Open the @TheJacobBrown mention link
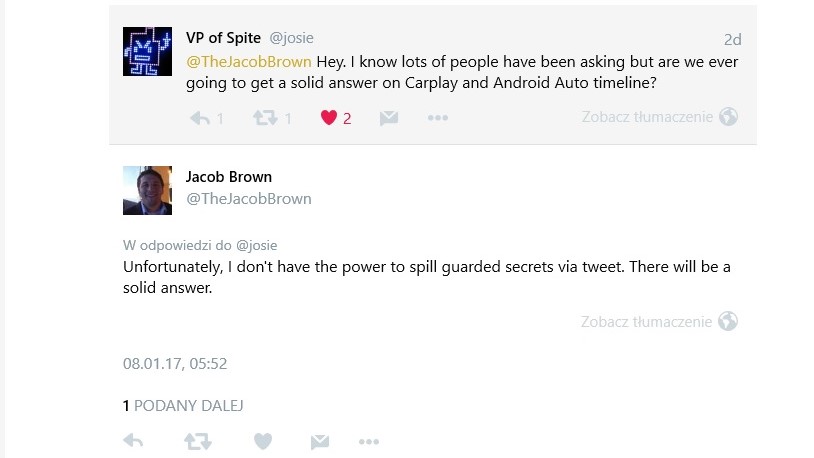814x458 pixels. click(x=249, y=61)
